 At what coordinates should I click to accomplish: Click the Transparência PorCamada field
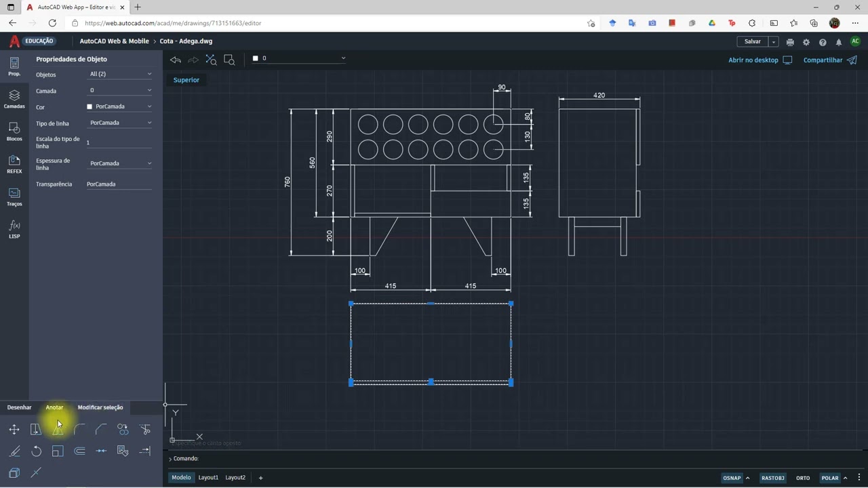119,184
